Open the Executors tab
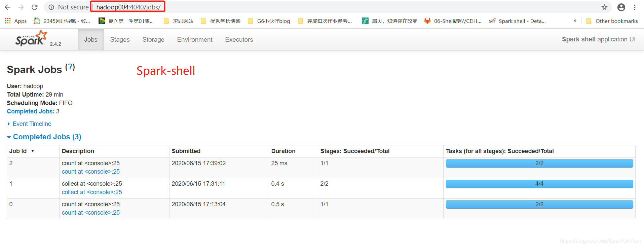644x247 pixels. (239, 40)
